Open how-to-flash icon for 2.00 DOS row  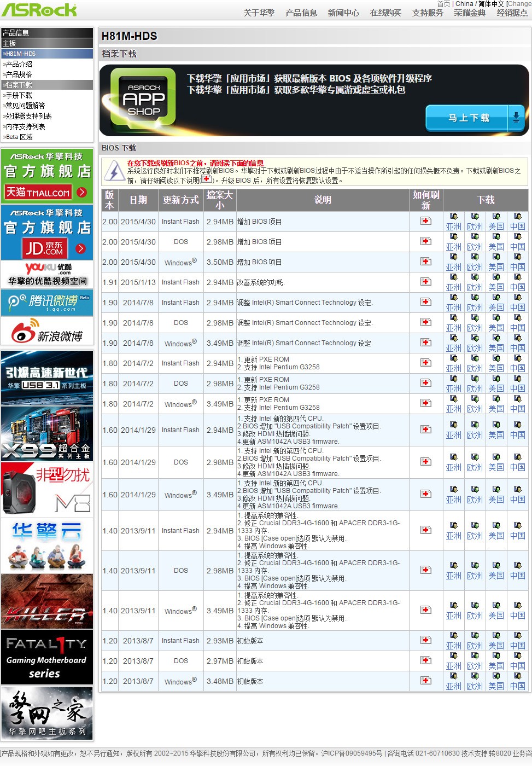pos(426,241)
